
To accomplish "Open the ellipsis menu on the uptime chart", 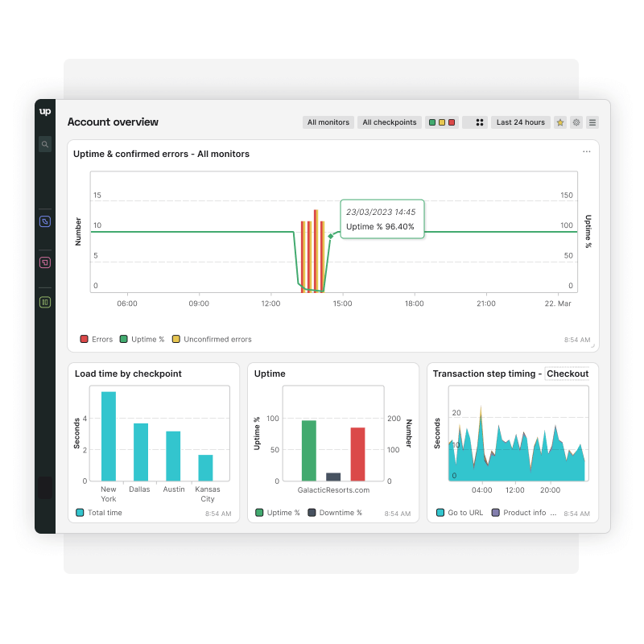I will pyautogui.click(x=585, y=151).
